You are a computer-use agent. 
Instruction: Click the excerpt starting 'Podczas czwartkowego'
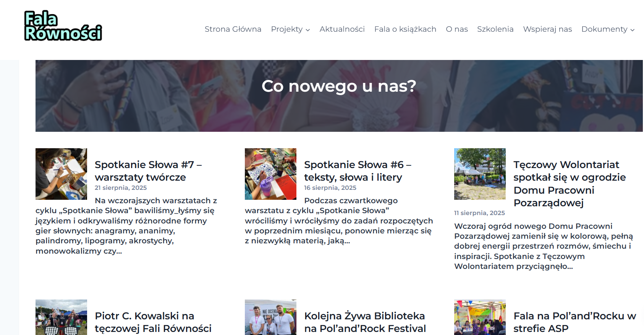click(339, 221)
